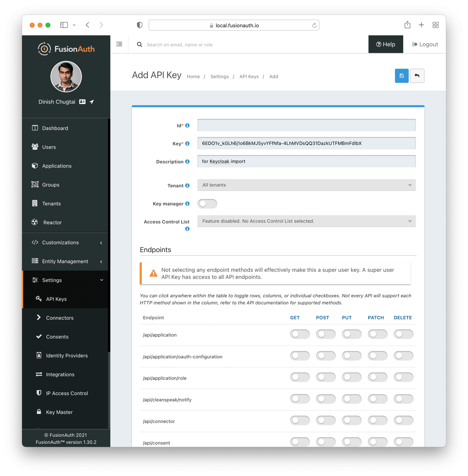
Task: Open the Tenant info icon
Action: pyautogui.click(x=187, y=185)
